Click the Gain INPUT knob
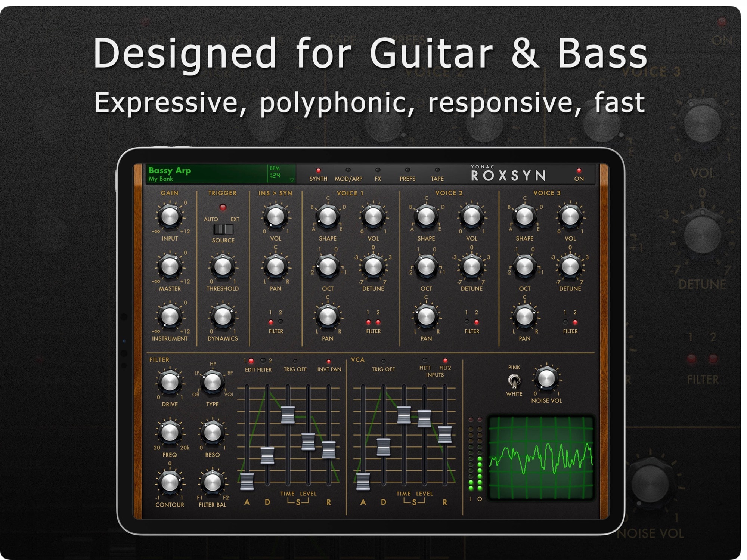The height and width of the screenshot is (560, 747). coord(170,216)
